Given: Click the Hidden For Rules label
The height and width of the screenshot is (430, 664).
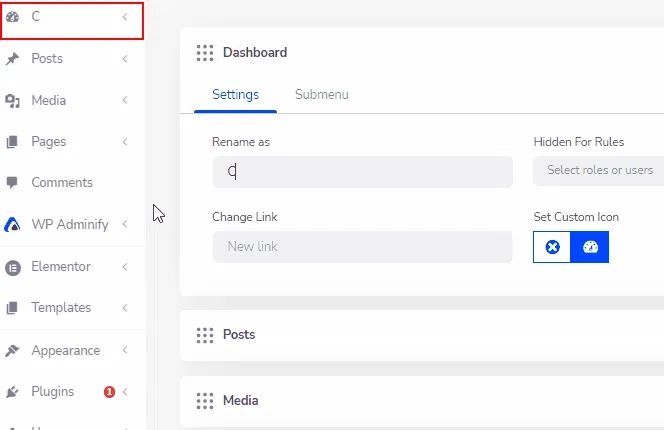Looking at the screenshot, I should (579, 142).
